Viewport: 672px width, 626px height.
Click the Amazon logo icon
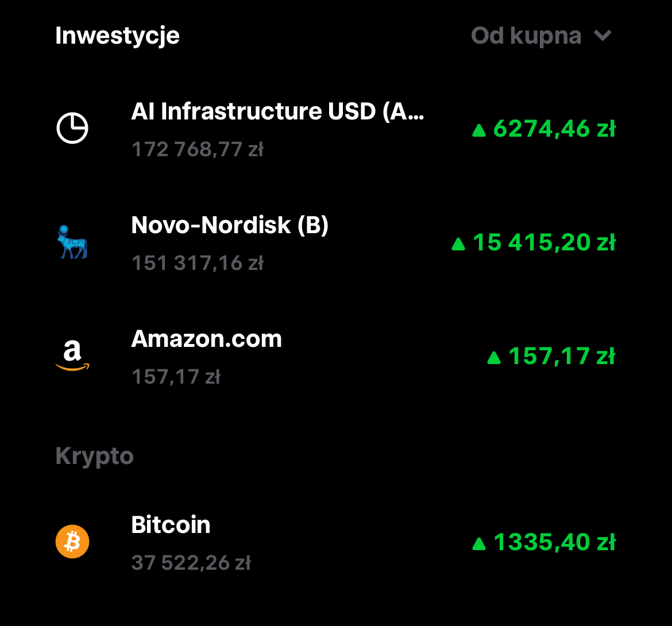pos(72,355)
